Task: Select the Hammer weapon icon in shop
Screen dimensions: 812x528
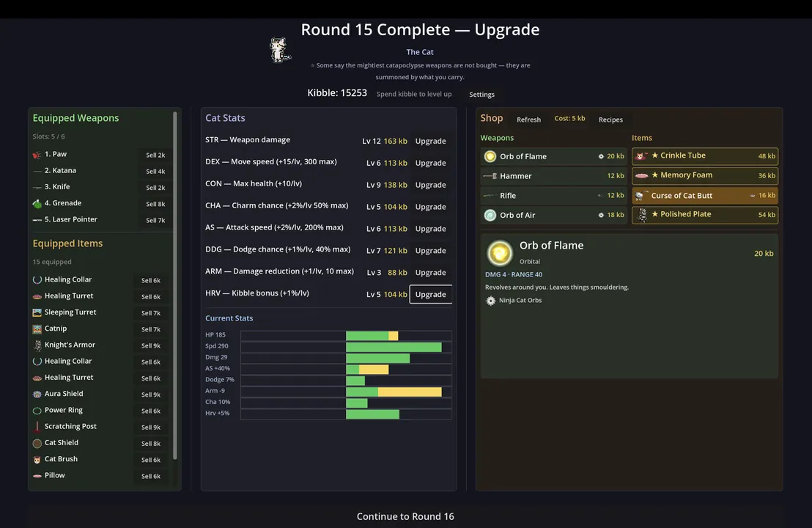Action: point(490,176)
